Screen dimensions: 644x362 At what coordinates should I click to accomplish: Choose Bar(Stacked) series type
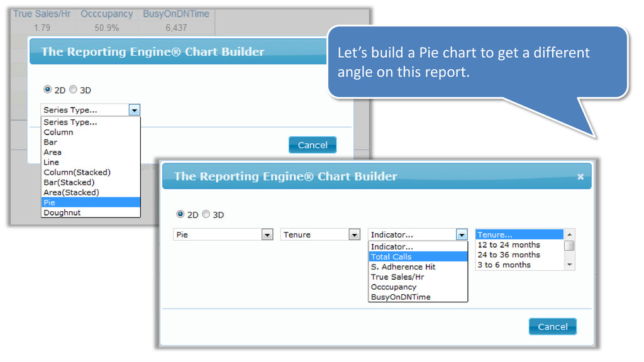pos(91,182)
